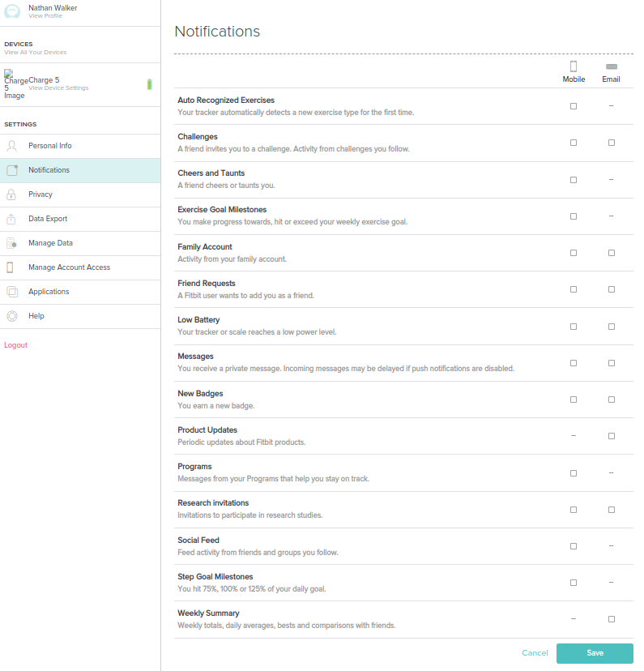Viewport: 644px width, 671px height.
Task: Click the Logout link
Action: (16, 345)
